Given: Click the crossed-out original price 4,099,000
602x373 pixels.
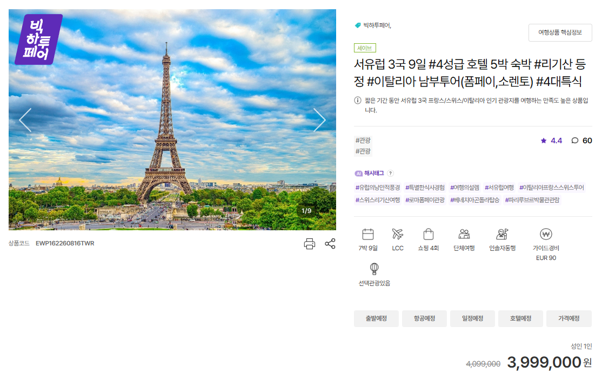Looking at the screenshot, I should pyautogui.click(x=483, y=364).
